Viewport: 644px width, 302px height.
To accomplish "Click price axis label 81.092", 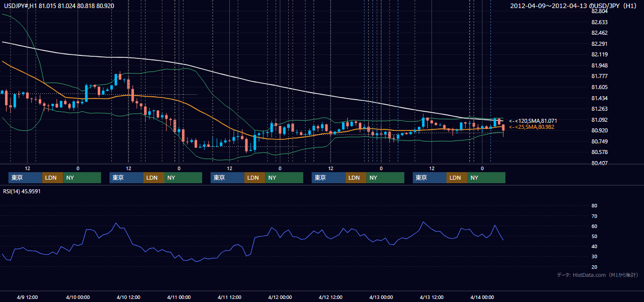I will click(599, 120).
